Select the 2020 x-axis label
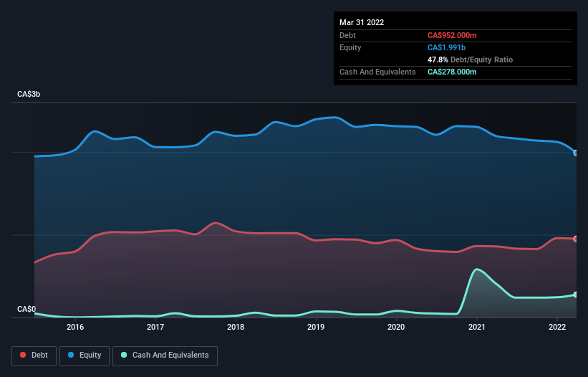The width and height of the screenshot is (588, 377). pyautogui.click(x=396, y=327)
